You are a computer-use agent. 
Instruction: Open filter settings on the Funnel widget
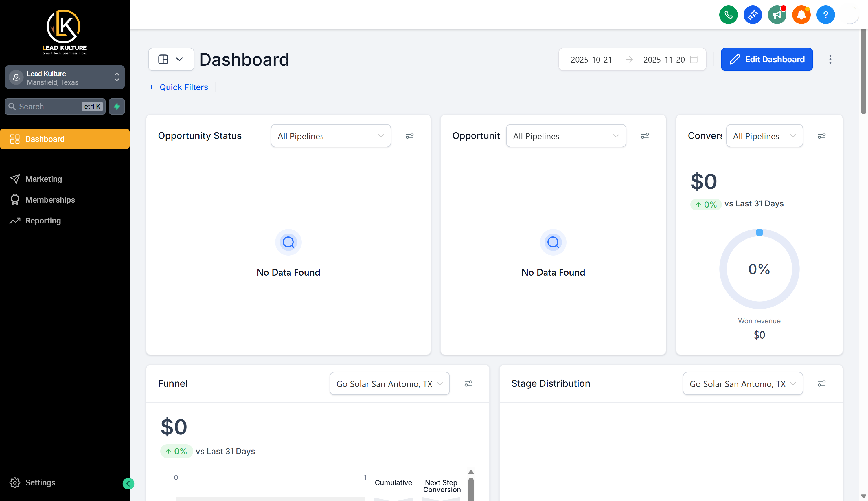[x=469, y=383]
